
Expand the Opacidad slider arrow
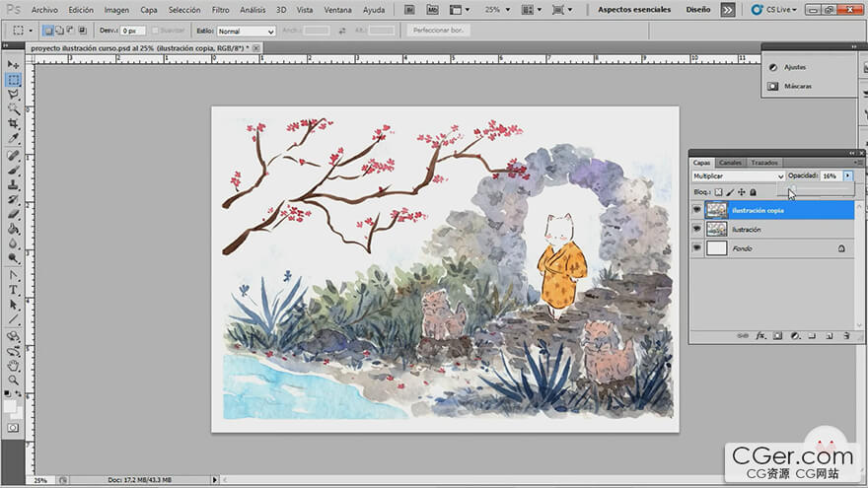[847, 175]
